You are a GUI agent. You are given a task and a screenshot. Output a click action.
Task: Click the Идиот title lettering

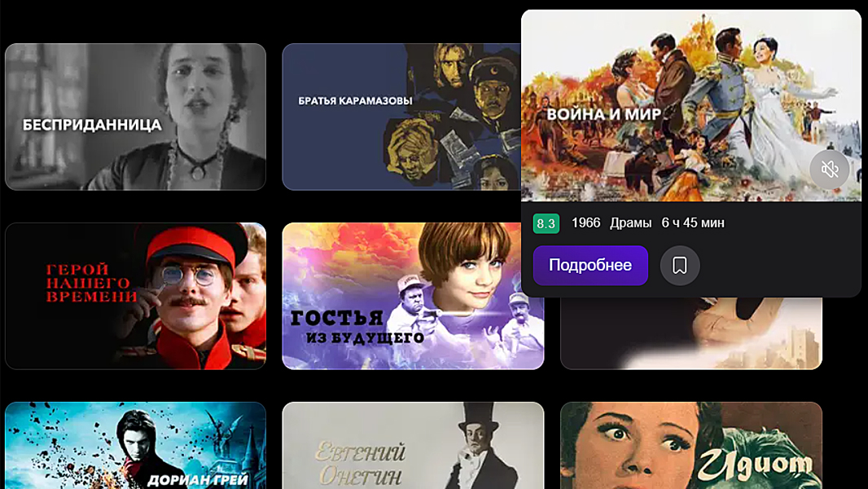coord(754,463)
